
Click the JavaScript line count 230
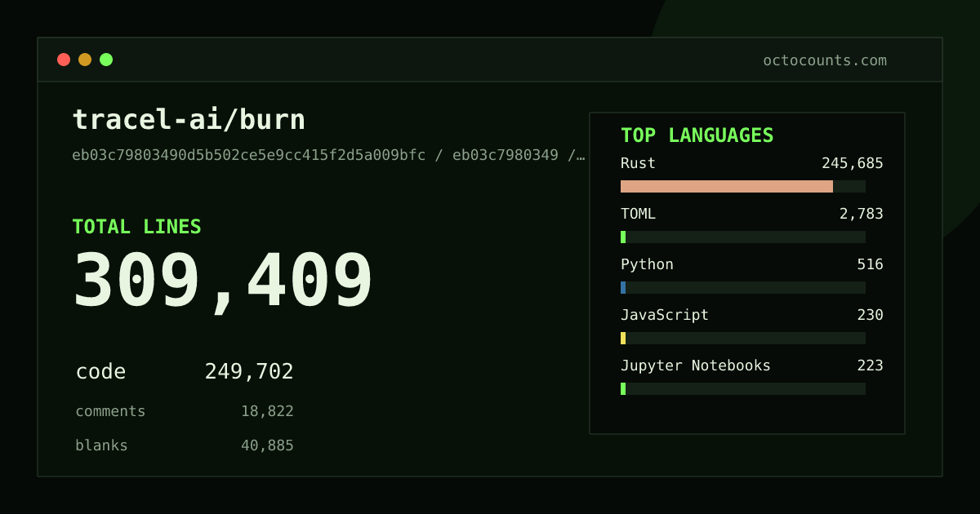point(871,315)
